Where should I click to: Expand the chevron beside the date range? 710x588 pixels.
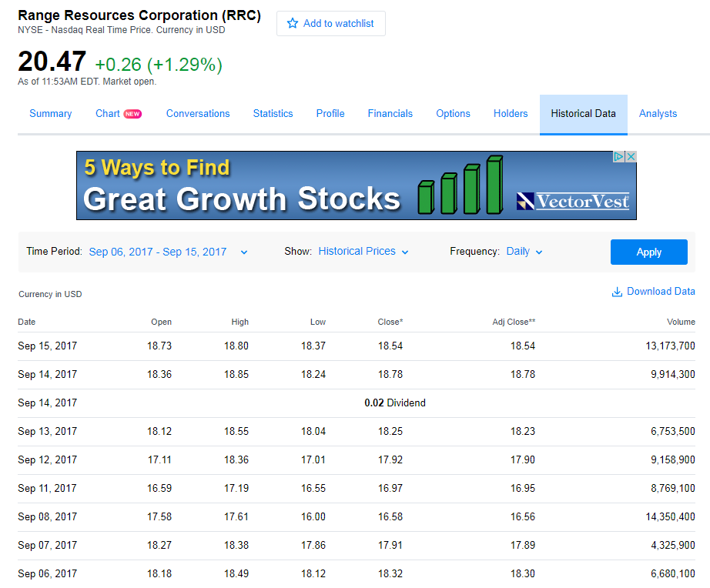(244, 252)
